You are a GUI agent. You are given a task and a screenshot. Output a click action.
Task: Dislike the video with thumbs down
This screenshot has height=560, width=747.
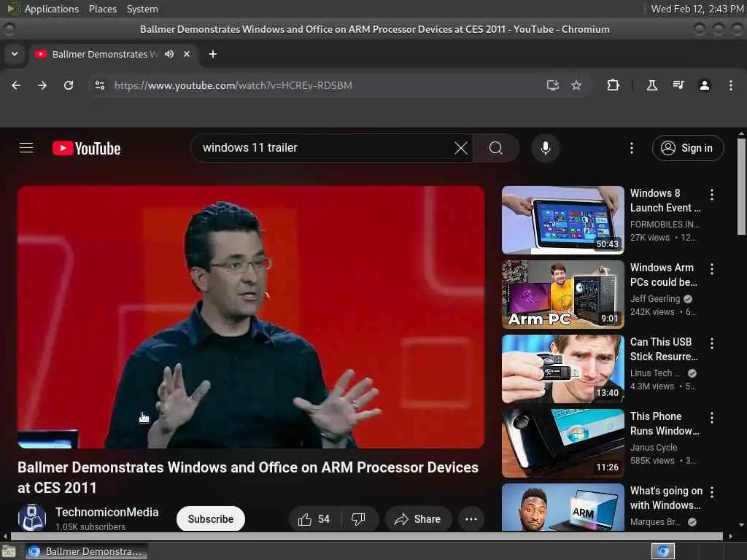coord(358,519)
